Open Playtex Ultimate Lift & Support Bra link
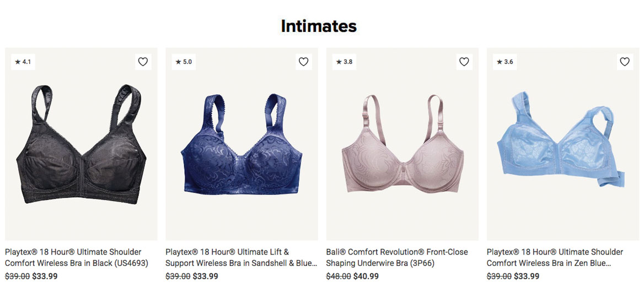 tap(241, 258)
